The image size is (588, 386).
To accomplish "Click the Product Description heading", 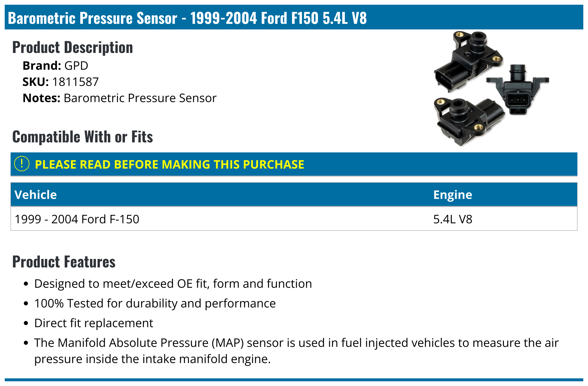I will click(73, 47).
